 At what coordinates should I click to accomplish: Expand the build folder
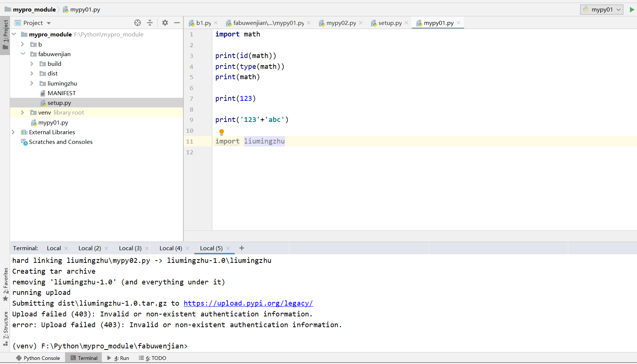32,64
